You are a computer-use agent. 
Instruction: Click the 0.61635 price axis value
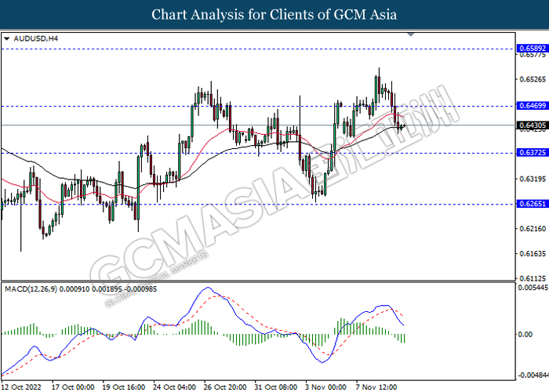(x=533, y=254)
